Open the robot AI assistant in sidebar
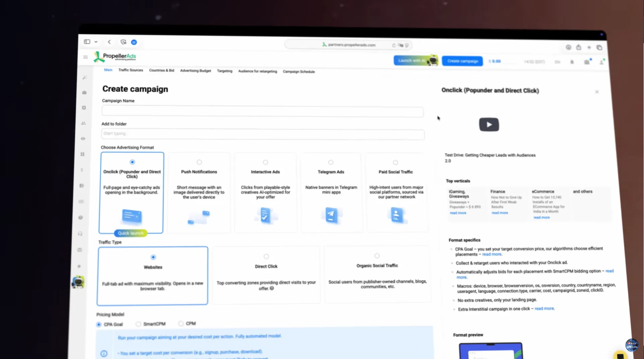644x359 pixels. pyautogui.click(x=78, y=282)
